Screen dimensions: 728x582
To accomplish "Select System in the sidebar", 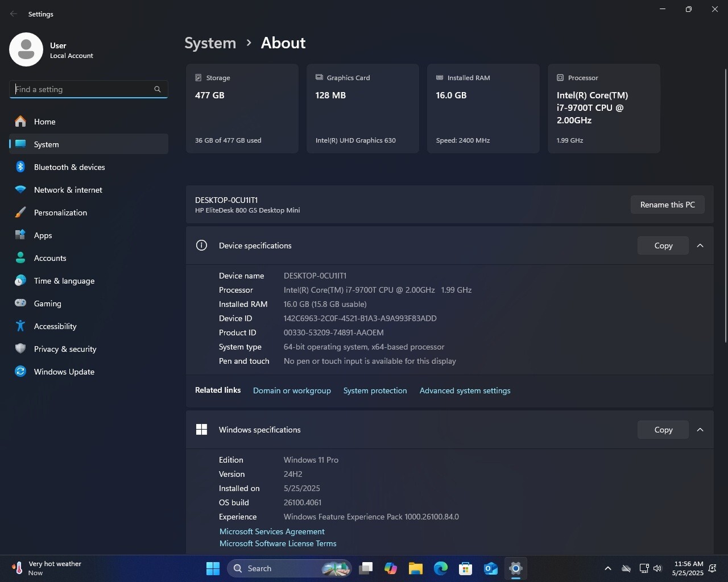I will (89, 144).
